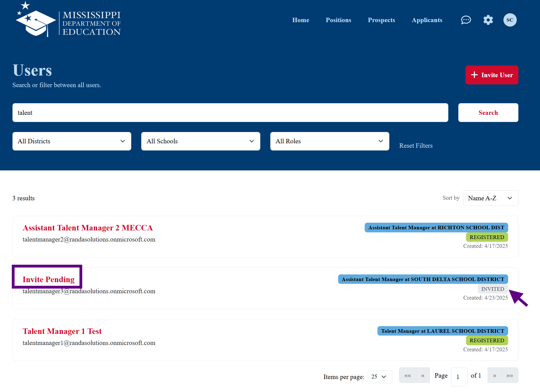540x392 pixels.
Task: Change Sort by Name A-Z dropdown
Action: 490,198
